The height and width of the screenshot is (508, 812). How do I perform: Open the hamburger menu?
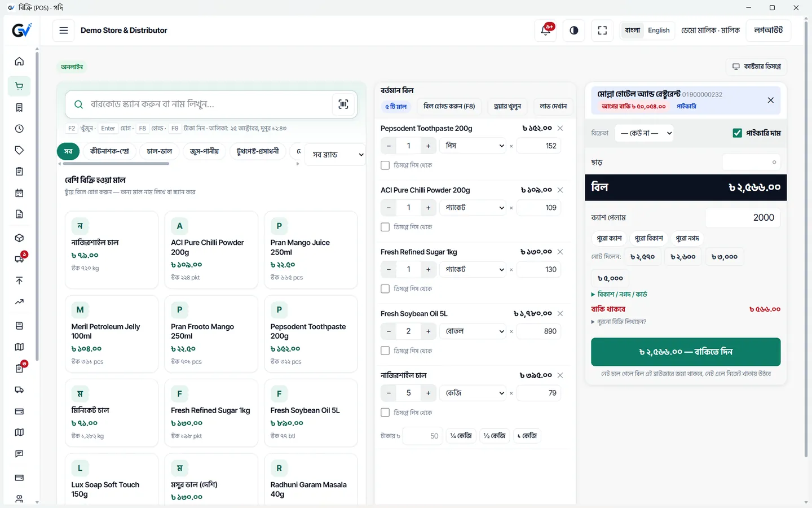[64, 30]
